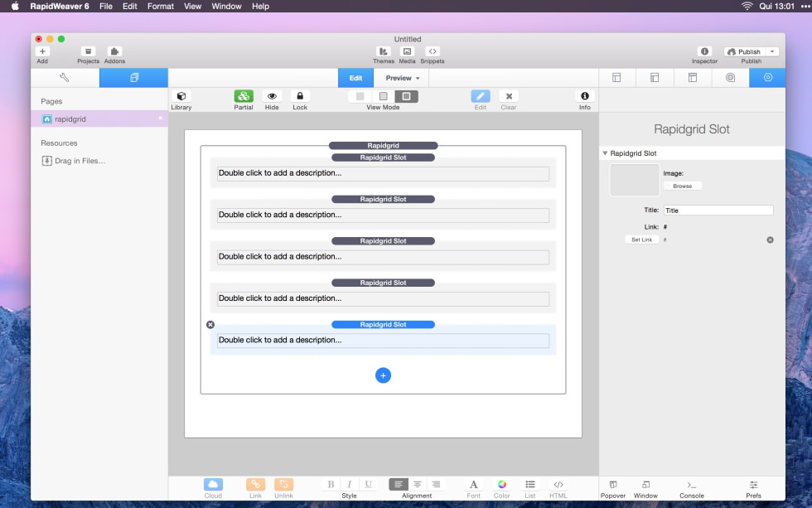Collapse the Rapidgrid Slot section triangle
812x508 pixels.
tap(605, 153)
